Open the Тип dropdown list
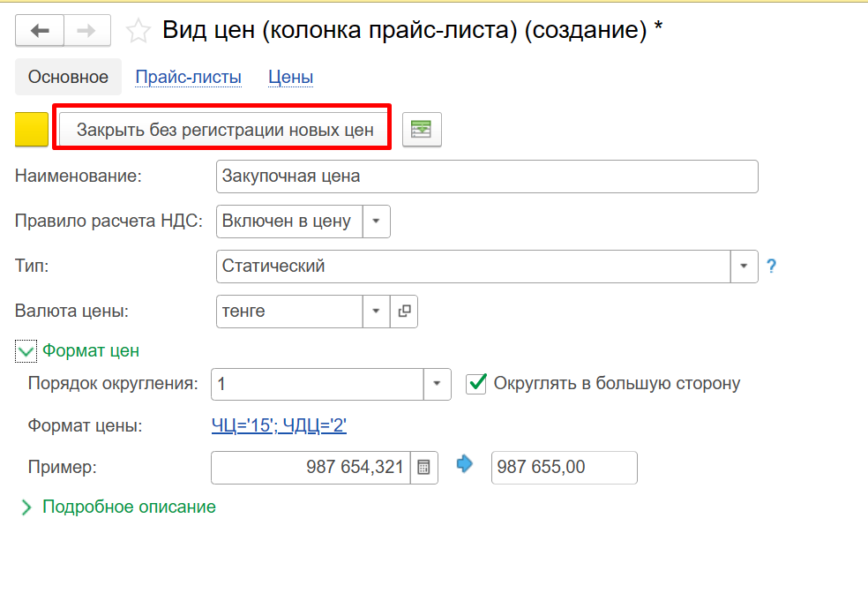Screen dimensions: 868x601 click(x=745, y=266)
